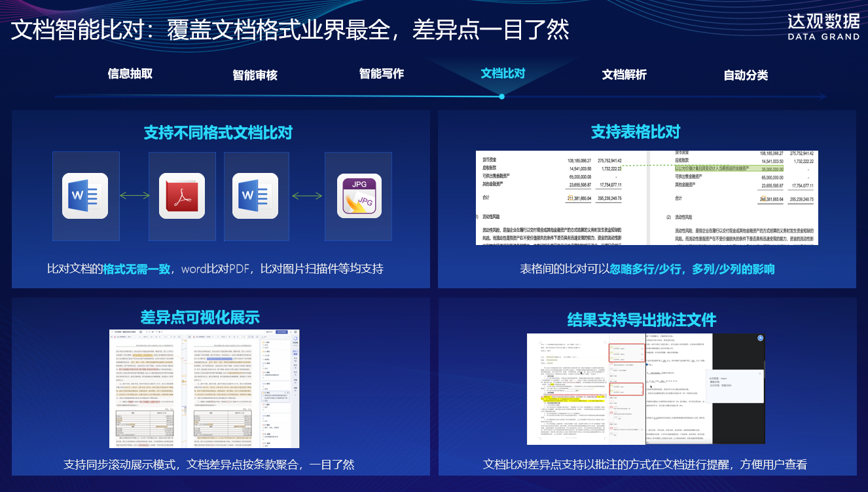
Task: Click the 支持表格比对 heading
Action: pyautogui.click(x=636, y=132)
